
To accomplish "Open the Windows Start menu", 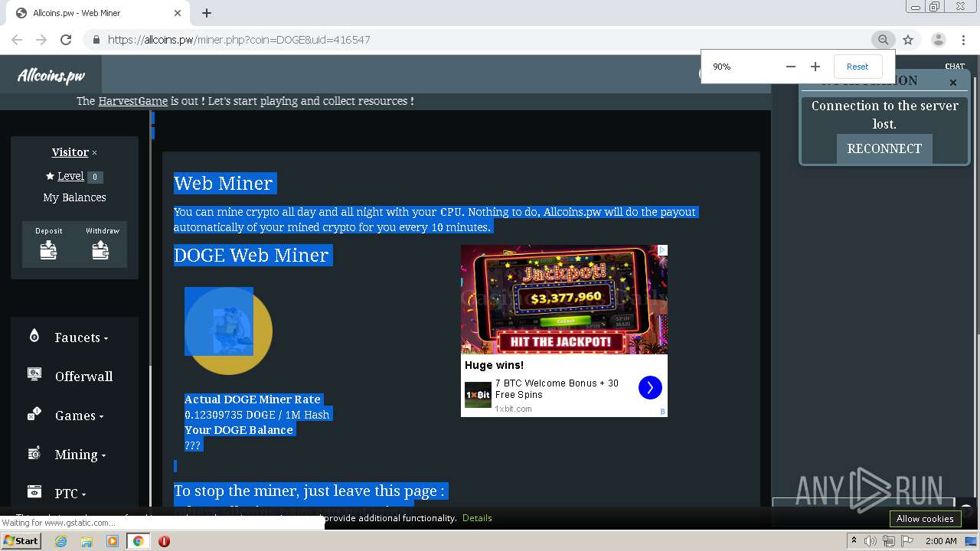I will 21,540.
